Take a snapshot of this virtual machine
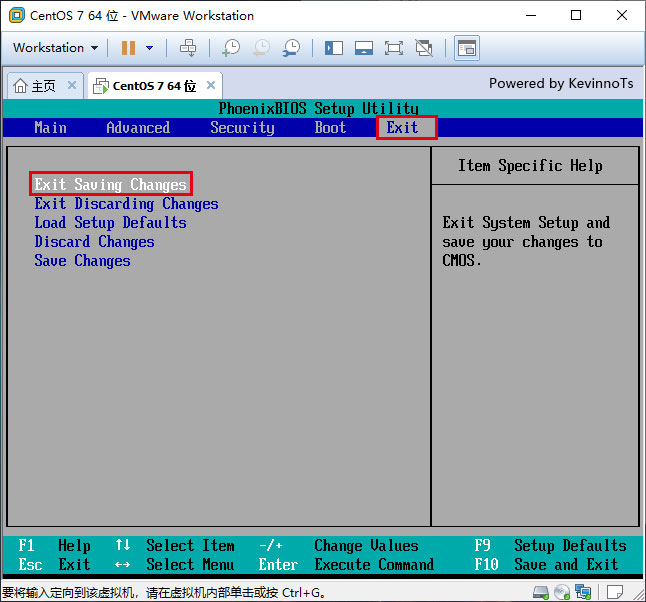Image resolution: width=646 pixels, height=602 pixels. [231, 48]
